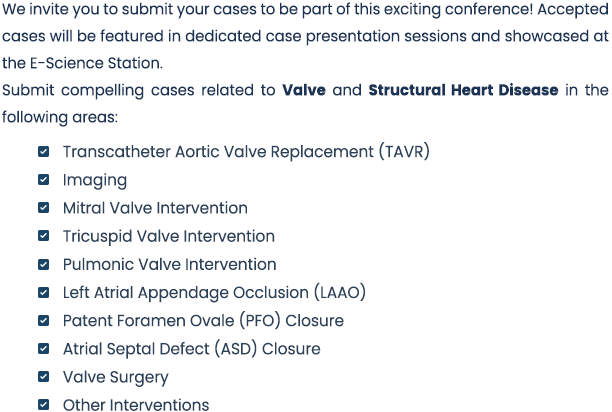Select the Patent Foramen Ovale (PFO) Closure text
This screenshot has width=612, height=412.
pyautogui.click(x=203, y=321)
